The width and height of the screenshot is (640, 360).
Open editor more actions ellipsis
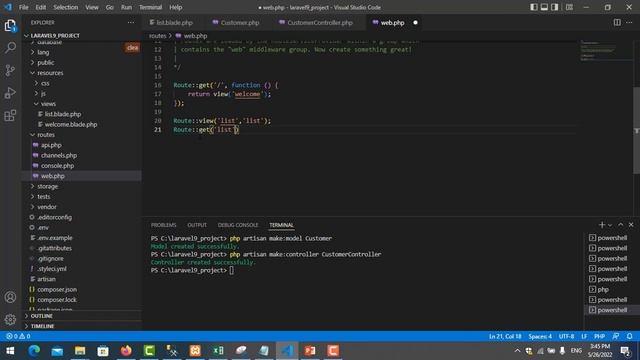click(x=629, y=22)
